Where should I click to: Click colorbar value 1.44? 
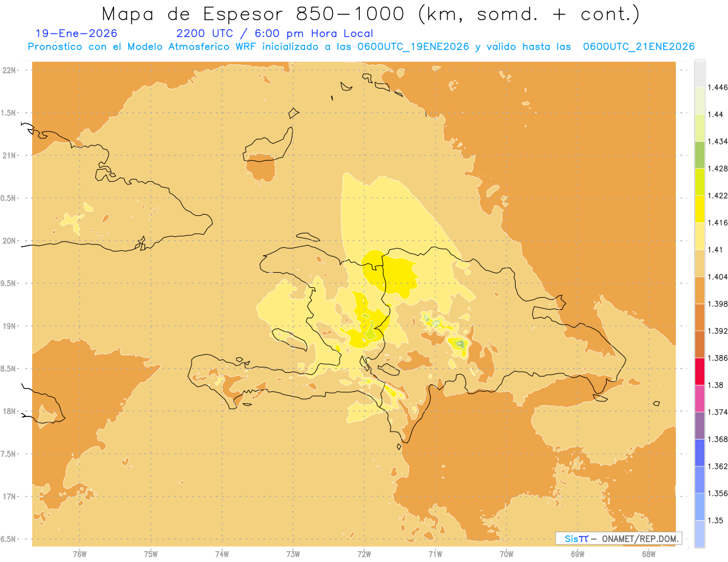[x=716, y=115]
